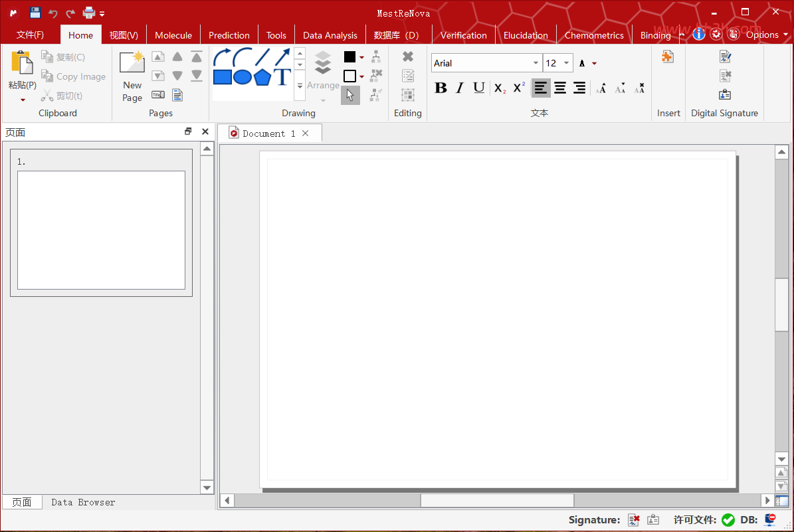Toggle Italic formatting
794x532 pixels.
460,88
